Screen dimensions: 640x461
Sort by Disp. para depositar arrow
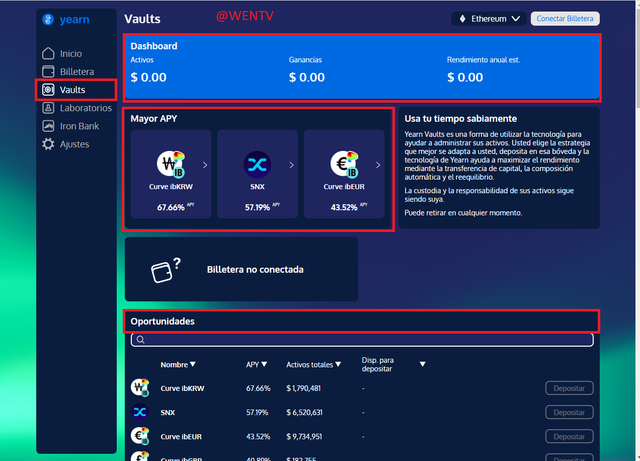[422, 364]
